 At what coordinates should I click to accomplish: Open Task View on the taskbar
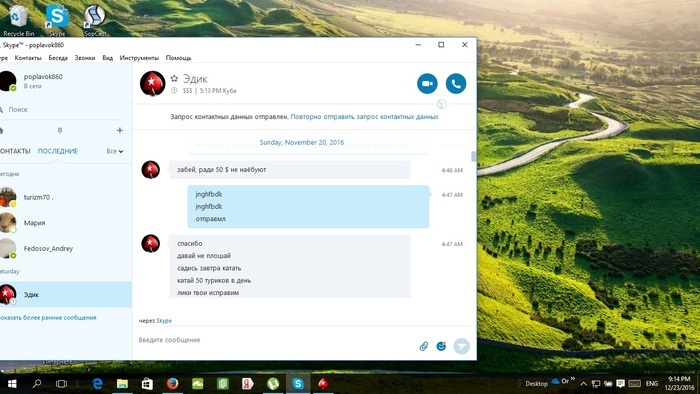coord(61,384)
